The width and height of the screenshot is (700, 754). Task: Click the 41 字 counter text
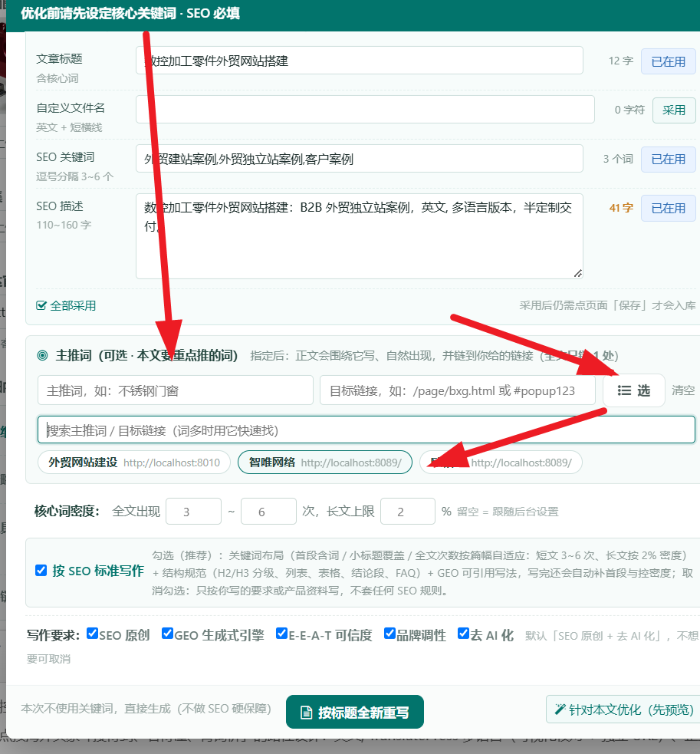621,208
